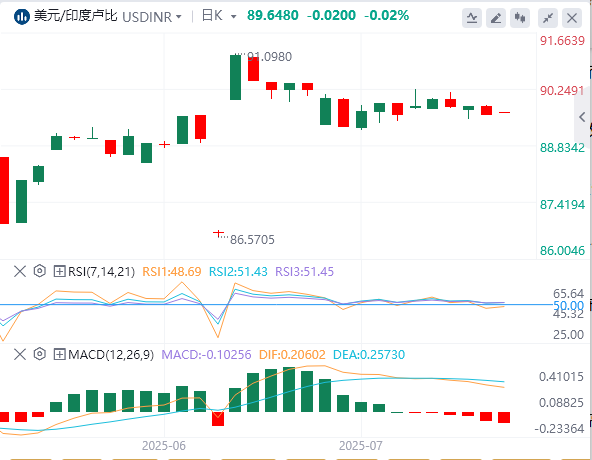Open RSI indicator settings gear

click(x=40, y=271)
